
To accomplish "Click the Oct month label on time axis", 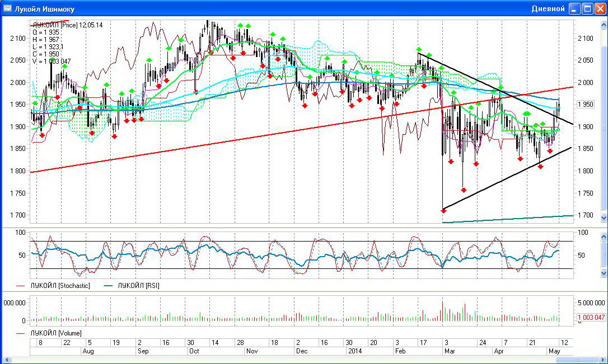I will [x=194, y=351].
